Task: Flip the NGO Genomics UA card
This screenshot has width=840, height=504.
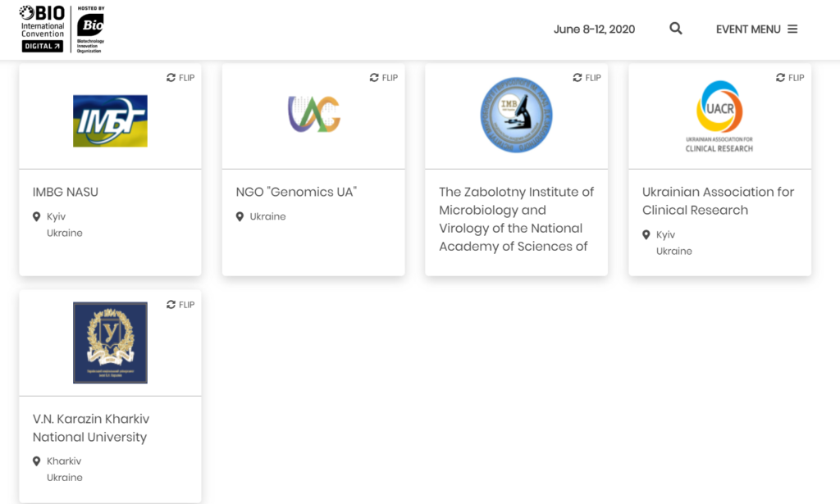Action: (x=384, y=78)
